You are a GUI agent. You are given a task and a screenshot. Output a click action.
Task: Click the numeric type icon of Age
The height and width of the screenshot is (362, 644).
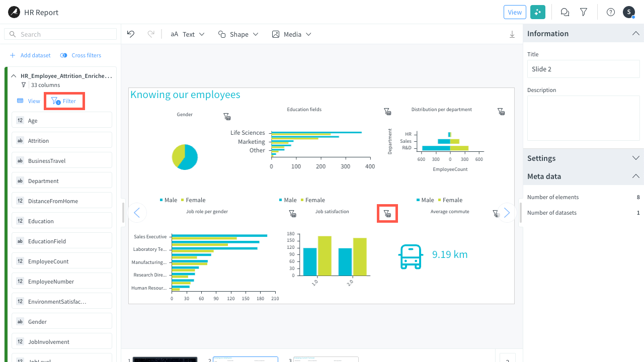pyautogui.click(x=20, y=121)
